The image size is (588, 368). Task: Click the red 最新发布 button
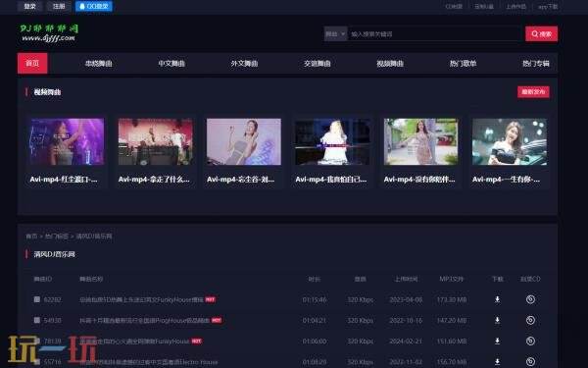(533, 92)
